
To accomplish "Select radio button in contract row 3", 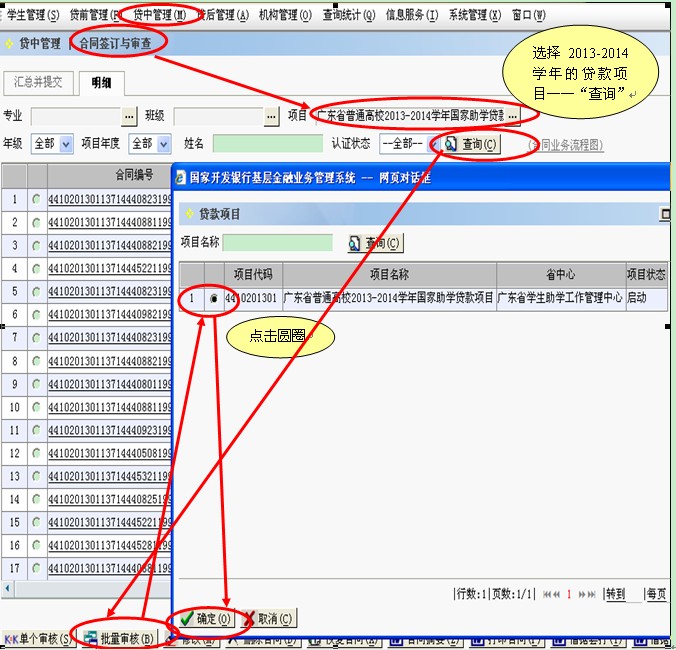I will click(37, 246).
